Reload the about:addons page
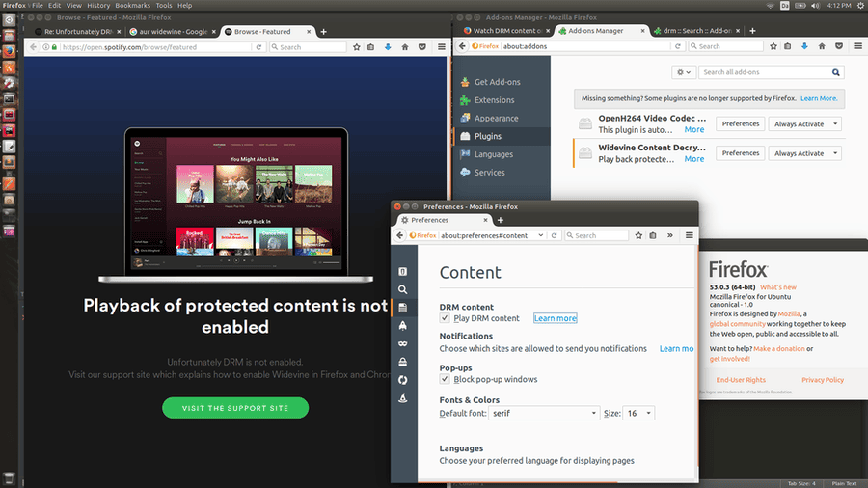868x488 pixels. pyautogui.click(x=678, y=46)
